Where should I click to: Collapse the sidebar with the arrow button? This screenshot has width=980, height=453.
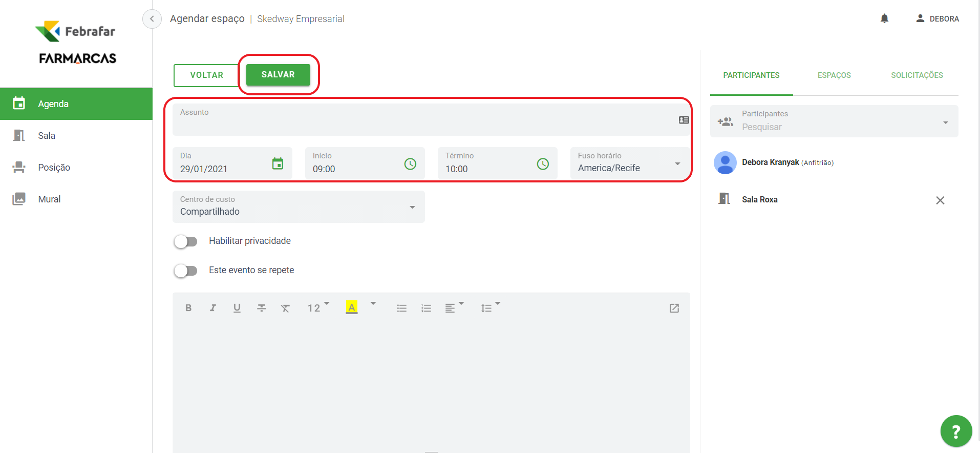tap(152, 19)
